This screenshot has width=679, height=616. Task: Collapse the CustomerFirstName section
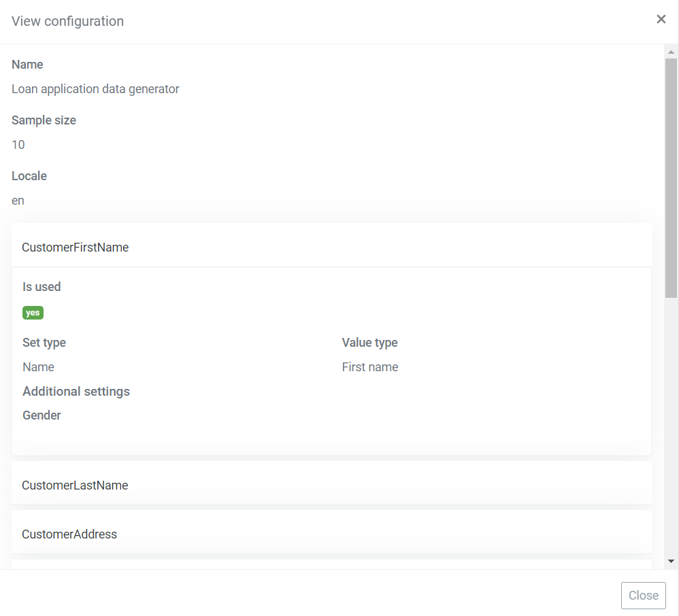click(331, 247)
